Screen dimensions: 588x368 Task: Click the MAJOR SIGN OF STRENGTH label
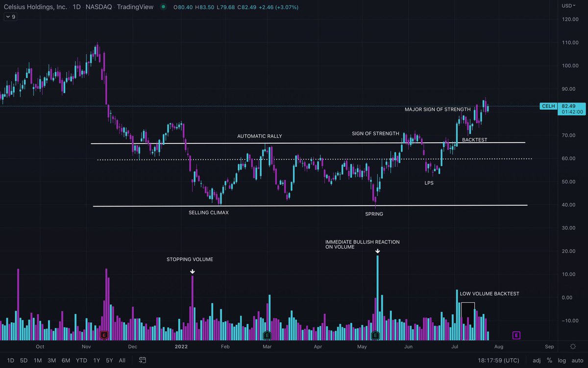pyautogui.click(x=438, y=109)
